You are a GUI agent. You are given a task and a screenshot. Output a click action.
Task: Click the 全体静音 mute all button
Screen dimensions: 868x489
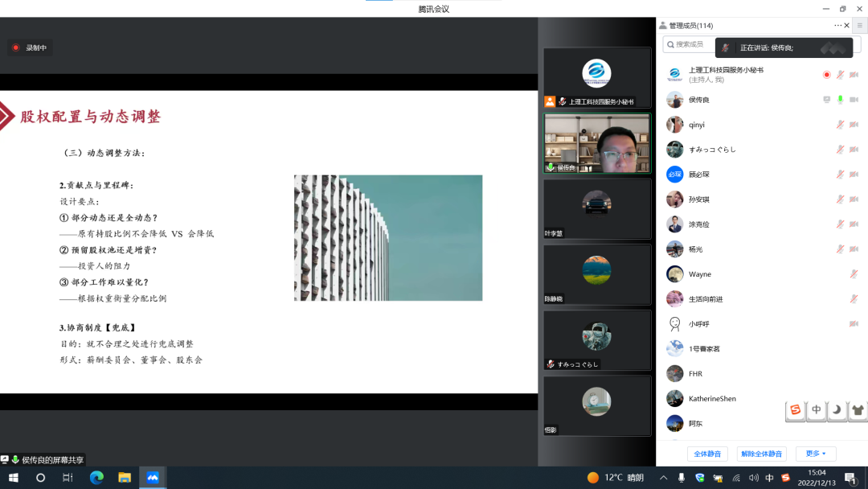click(x=707, y=454)
